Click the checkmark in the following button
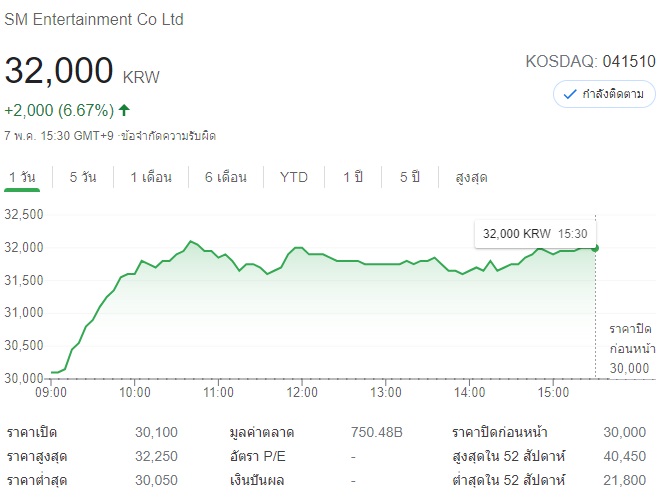This screenshot has height=497, width=661. [570, 94]
